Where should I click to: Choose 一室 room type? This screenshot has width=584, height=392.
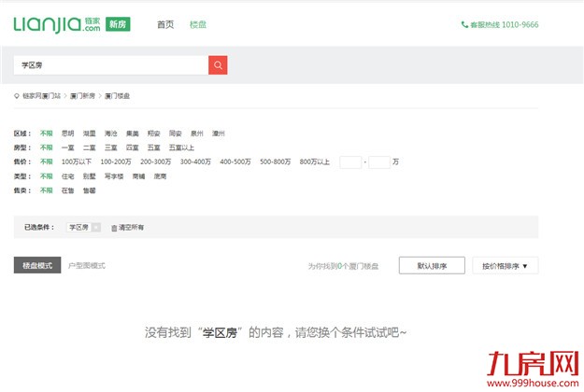tap(68, 147)
